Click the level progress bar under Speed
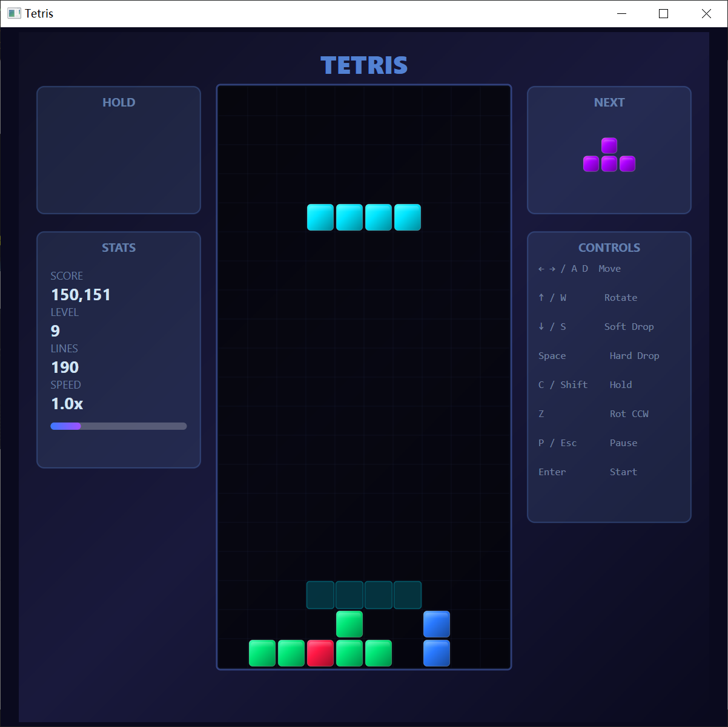 119,426
